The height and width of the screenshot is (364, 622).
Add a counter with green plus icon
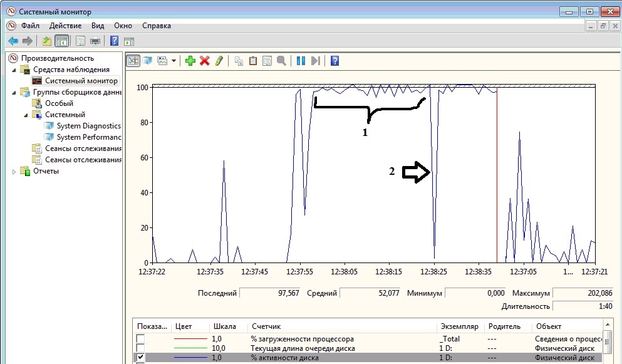pyautogui.click(x=190, y=61)
